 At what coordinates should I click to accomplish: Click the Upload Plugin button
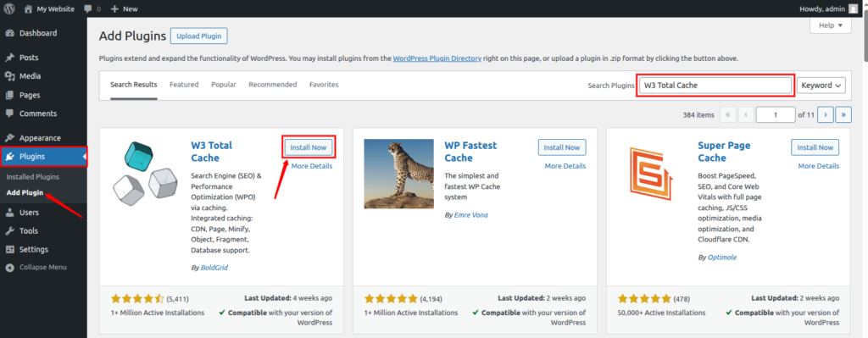pyautogui.click(x=198, y=36)
